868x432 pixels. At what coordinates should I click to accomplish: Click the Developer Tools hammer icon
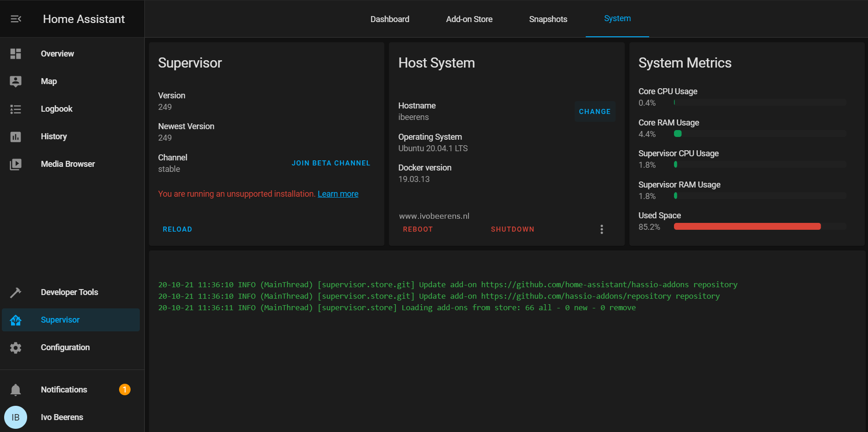(16, 292)
